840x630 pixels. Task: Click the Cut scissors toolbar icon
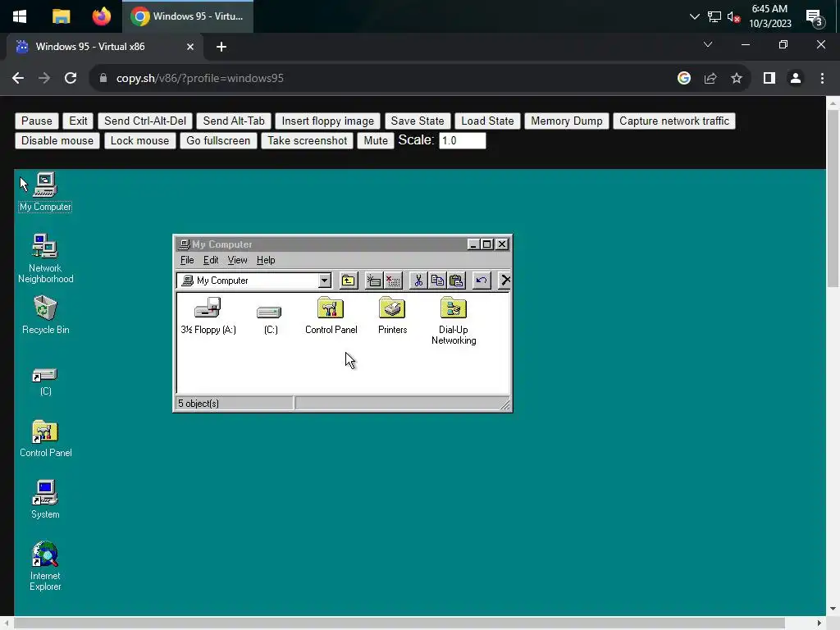coord(418,281)
